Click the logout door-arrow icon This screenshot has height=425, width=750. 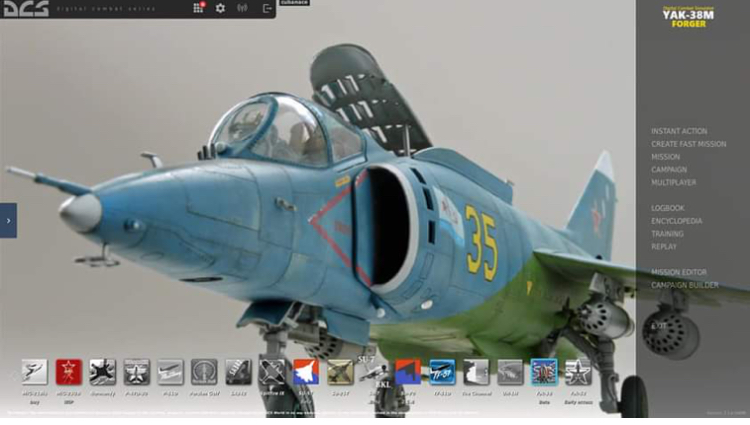pos(267,8)
